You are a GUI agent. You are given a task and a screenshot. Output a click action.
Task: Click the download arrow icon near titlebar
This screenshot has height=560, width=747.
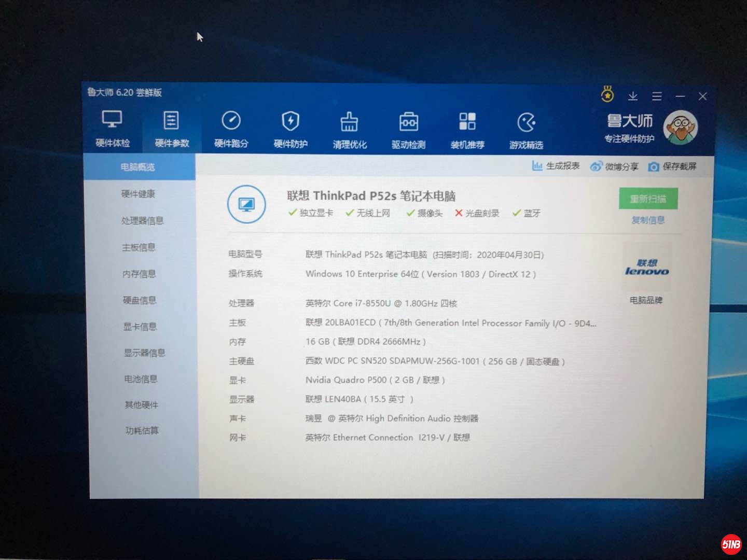[633, 96]
